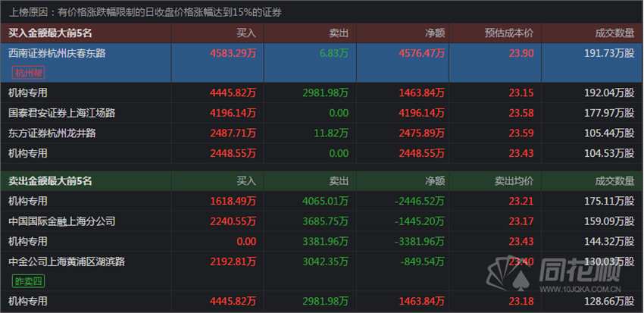Image resolution: width=644 pixels, height=313 pixels.
Task: Select sell amount 3042.35万
Action: point(326,261)
